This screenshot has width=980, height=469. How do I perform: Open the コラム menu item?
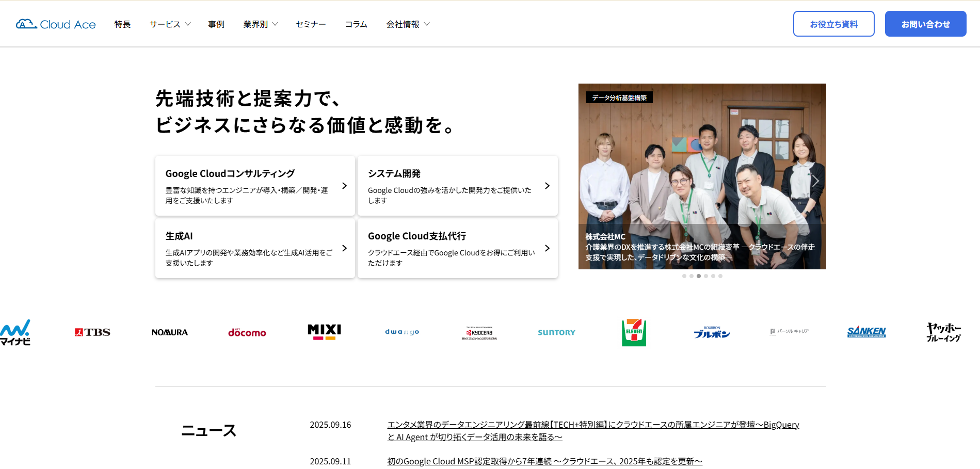tap(356, 24)
